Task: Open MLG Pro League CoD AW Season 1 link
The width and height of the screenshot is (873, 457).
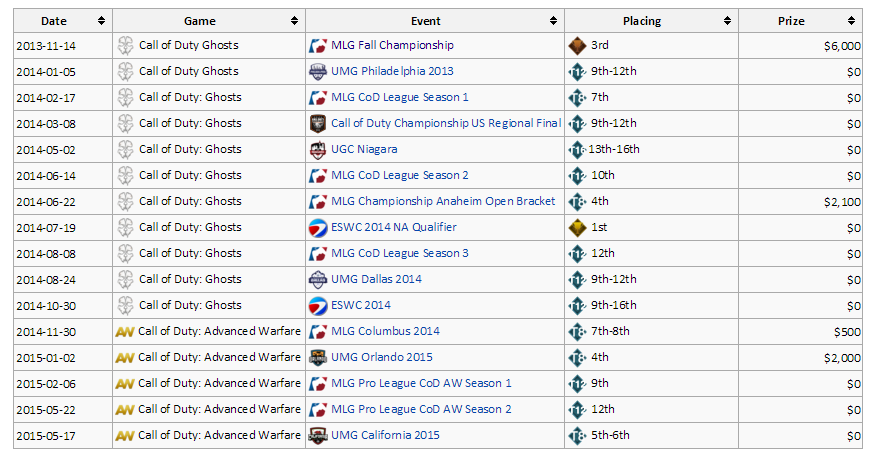Action: [421, 383]
